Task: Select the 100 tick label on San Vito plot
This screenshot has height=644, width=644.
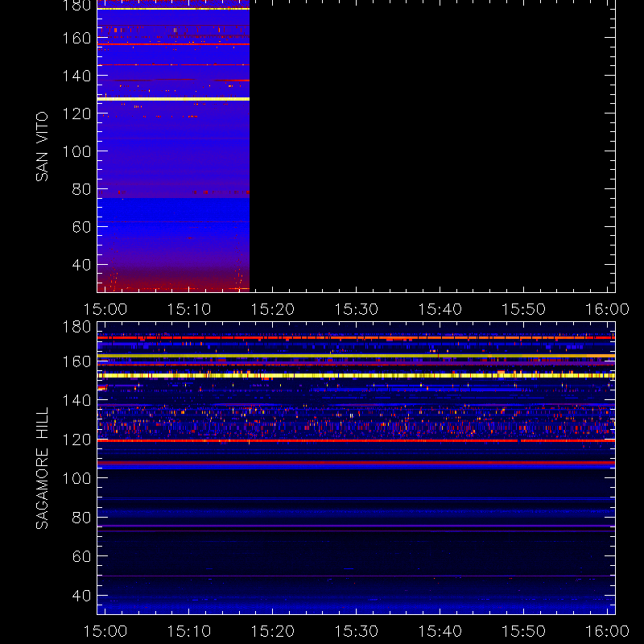Action: tap(76, 151)
